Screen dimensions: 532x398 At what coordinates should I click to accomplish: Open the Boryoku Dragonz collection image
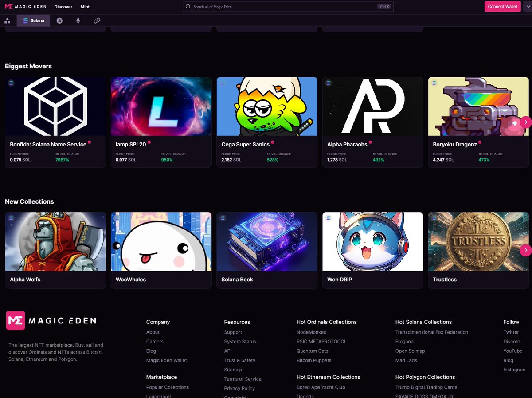click(478, 106)
